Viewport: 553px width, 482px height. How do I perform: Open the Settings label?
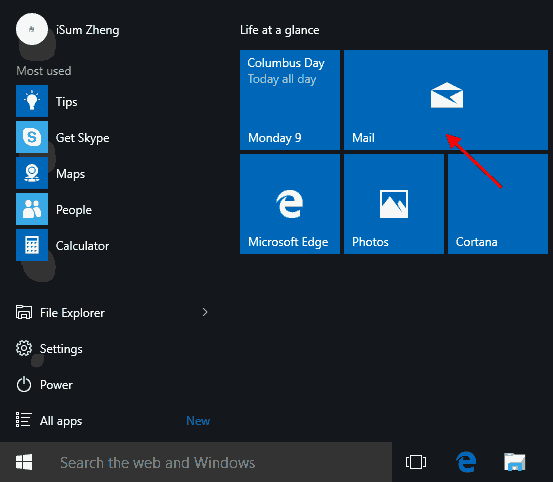pyautogui.click(x=61, y=349)
